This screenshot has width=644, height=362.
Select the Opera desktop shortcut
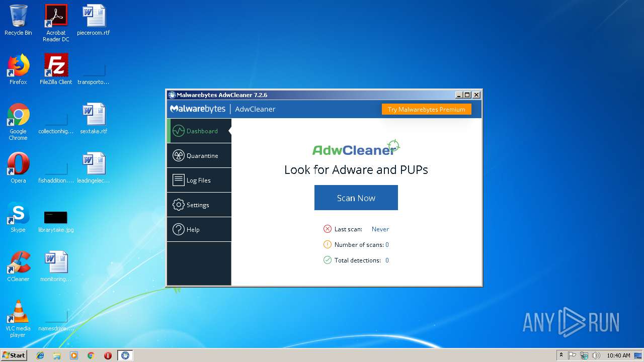18,168
